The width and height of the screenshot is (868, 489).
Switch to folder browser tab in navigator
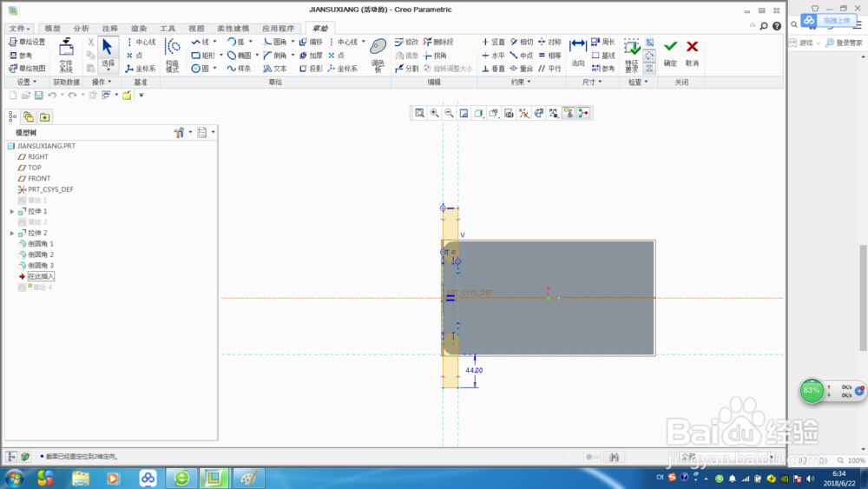(29, 117)
